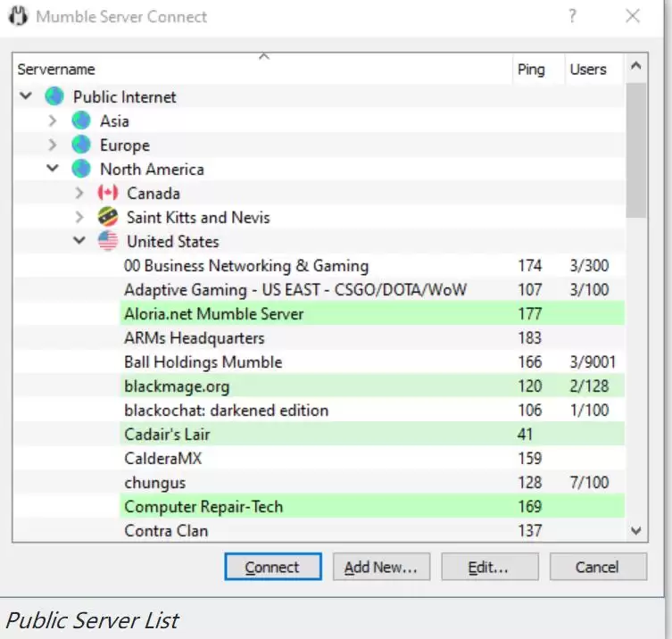Click users value 7/100 for chungus
Screen dimensions: 672x639
click(589, 483)
